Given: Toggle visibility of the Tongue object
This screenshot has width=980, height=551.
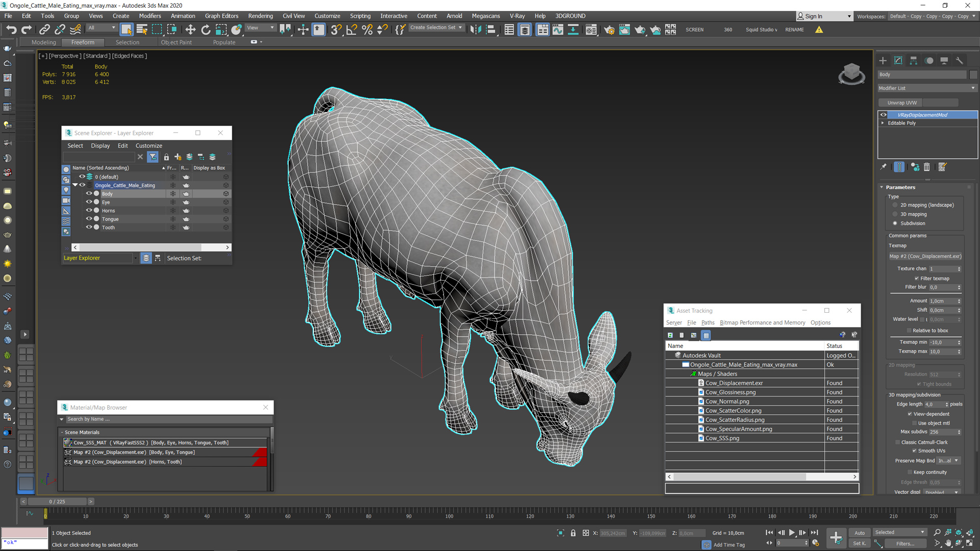Looking at the screenshot, I should [x=89, y=219].
